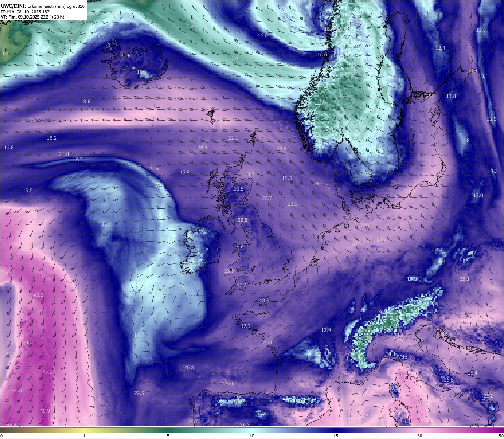Select the 18.6 value label
The height and width of the screenshot is (439, 504).
[85, 101]
